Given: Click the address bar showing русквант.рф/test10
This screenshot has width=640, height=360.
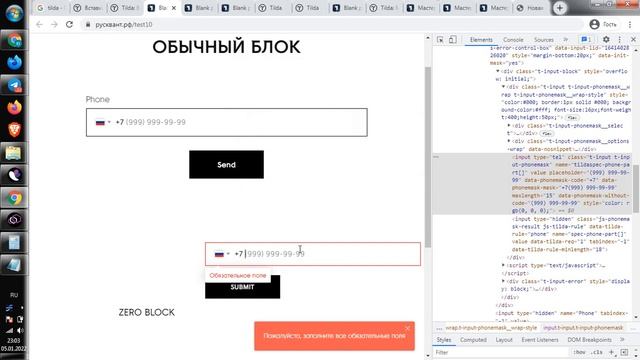Looking at the screenshot, I should click(331, 24).
